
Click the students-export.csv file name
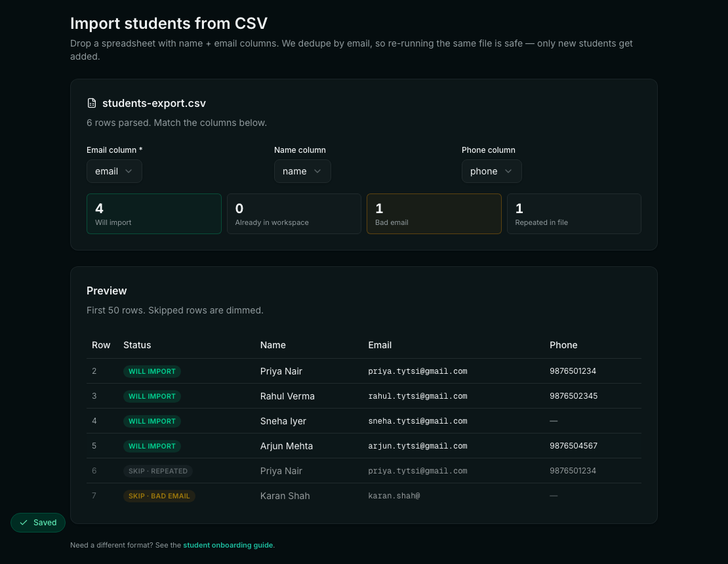point(154,103)
